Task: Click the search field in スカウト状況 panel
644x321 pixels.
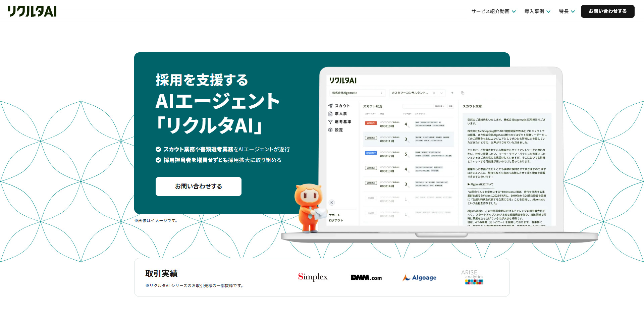Action: (418, 106)
